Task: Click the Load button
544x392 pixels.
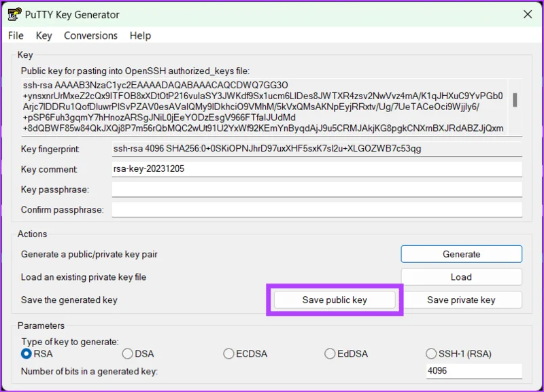Action: (461, 277)
